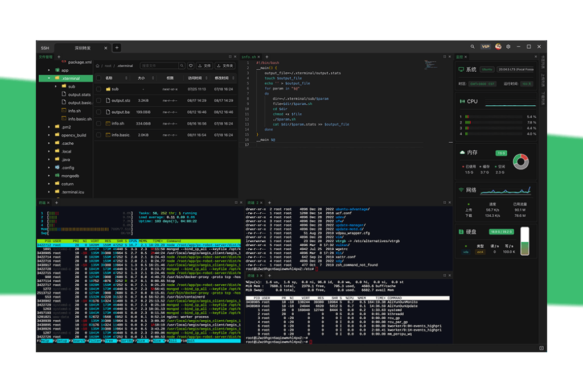Add a new SSH session tab

(117, 48)
